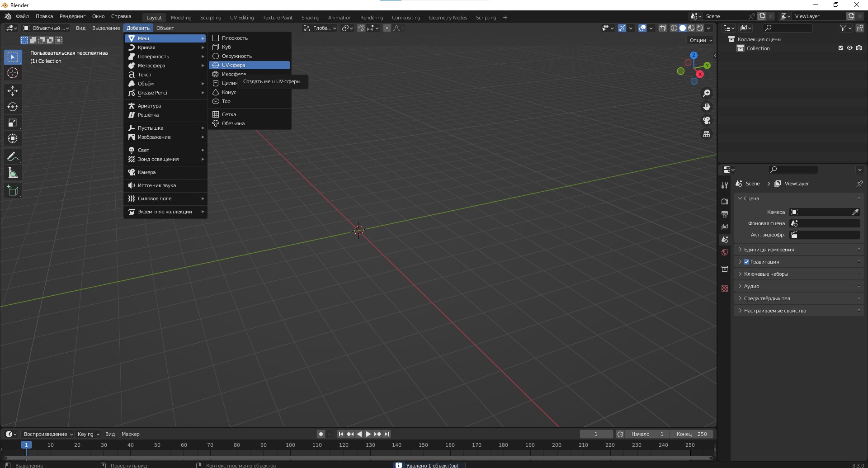This screenshot has height=468, width=868.
Task: Select the Annotate tool
Action: coord(13,157)
